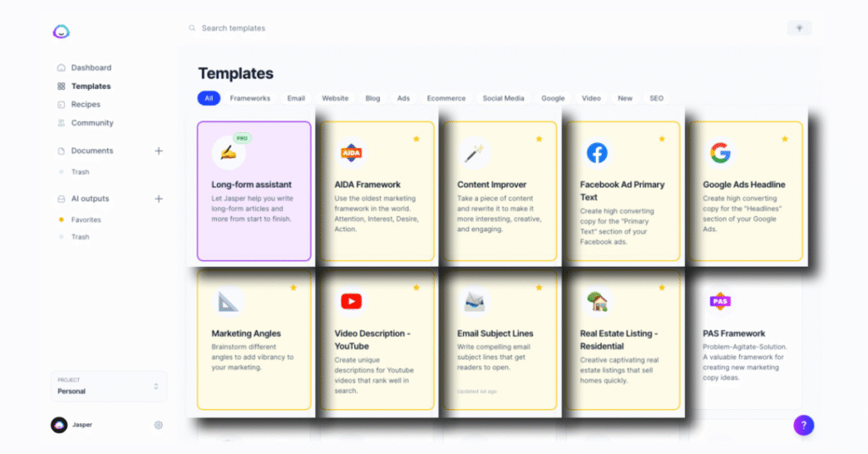This screenshot has height=454, width=868.
Task: Unfavorite AIDA Framework via star
Action: (x=416, y=139)
